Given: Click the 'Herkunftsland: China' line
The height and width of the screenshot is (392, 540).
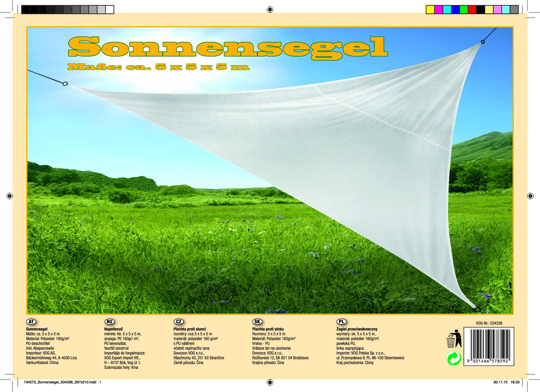Looking at the screenshot, I should 42,362.
